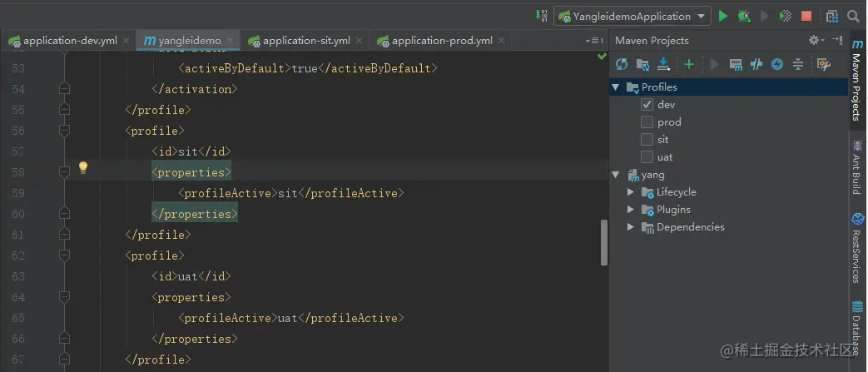Show the hidden editor tabs list

click(x=594, y=41)
